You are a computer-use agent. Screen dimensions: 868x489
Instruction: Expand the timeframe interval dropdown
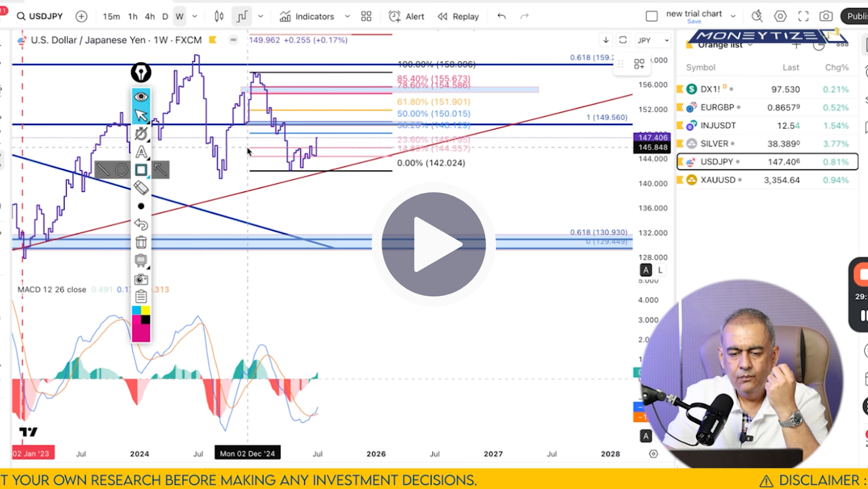(195, 16)
